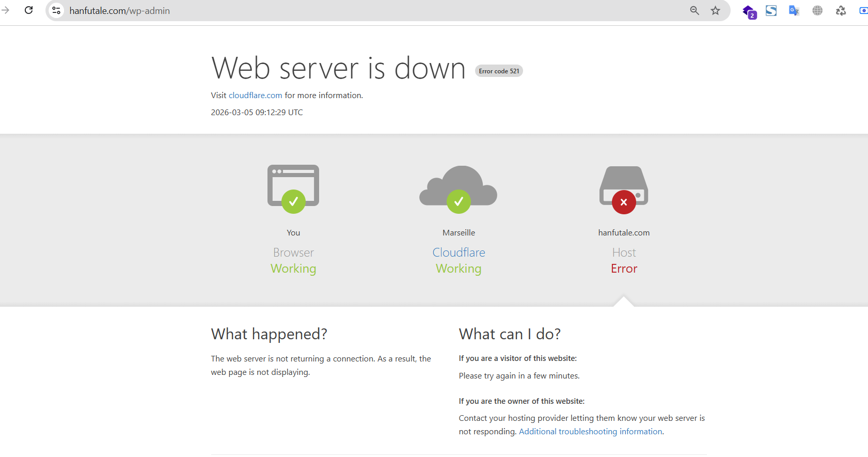Click the hanfutale.com label under server icon
Image resolution: width=868 pixels, height=457 pixels.
pyautogui.click(x=624, y=233)
